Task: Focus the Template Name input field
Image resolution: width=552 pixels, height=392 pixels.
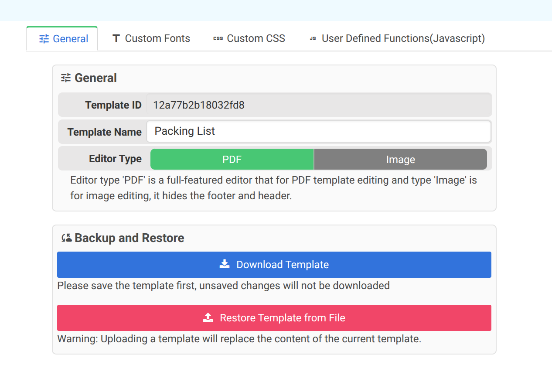Action: click(319, 131)
